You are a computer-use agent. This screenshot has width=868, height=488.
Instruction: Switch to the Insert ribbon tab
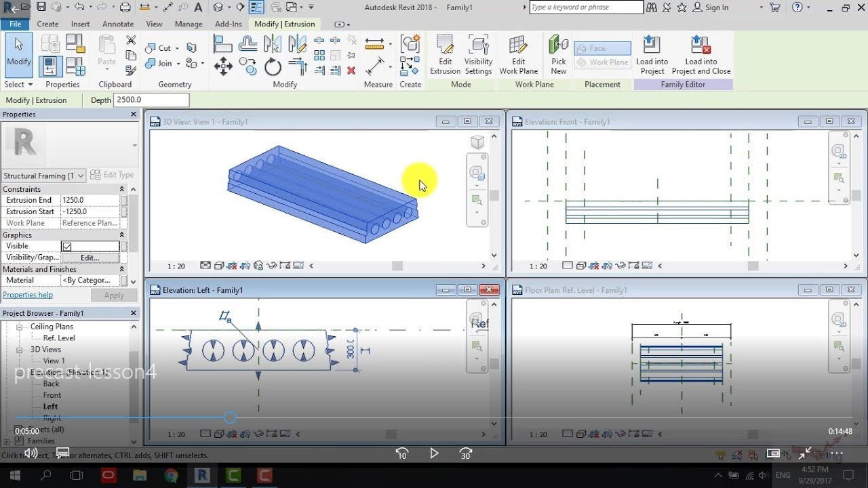80,24
